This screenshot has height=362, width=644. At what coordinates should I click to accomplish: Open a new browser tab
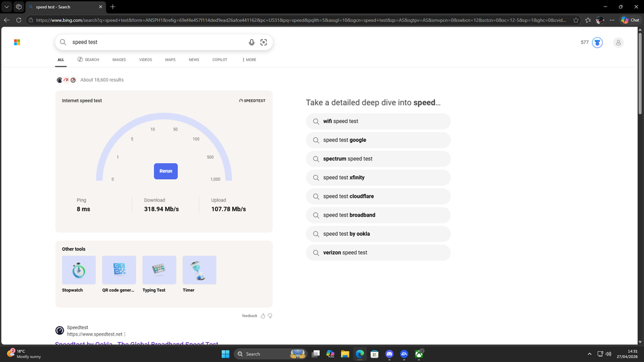pyautogui.click(x=113, y=6)
